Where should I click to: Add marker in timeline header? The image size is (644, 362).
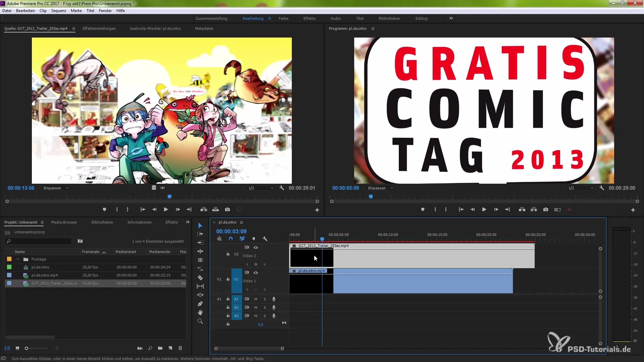254,239
